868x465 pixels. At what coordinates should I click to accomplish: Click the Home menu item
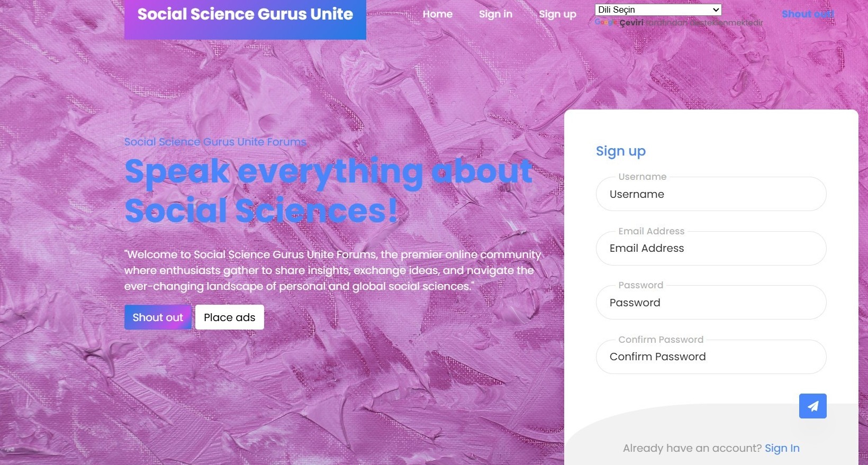[437, 14]
